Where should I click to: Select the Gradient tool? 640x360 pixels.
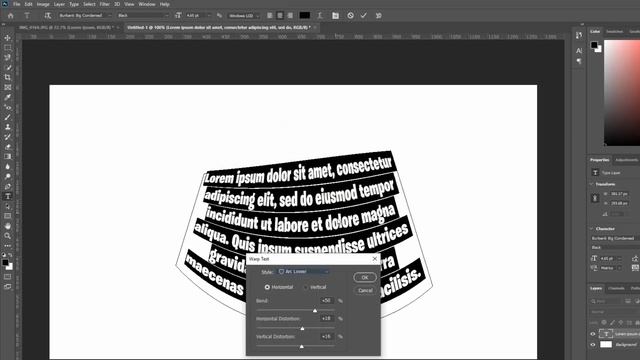click(8, 156)
